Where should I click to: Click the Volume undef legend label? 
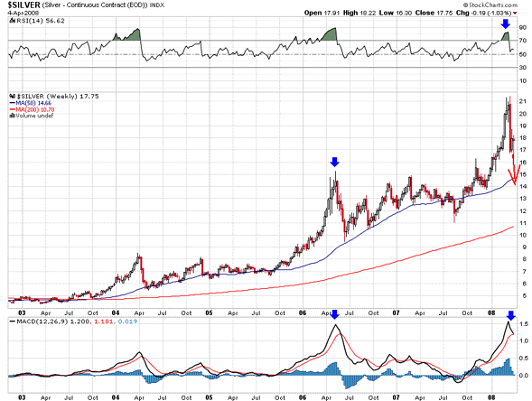pyautogui.click(x=34, y=116)
